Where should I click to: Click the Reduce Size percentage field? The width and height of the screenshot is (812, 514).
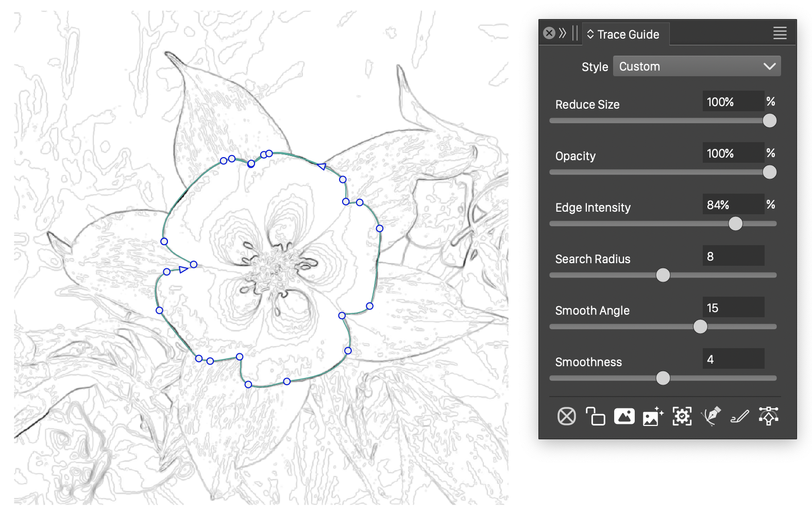733,102
